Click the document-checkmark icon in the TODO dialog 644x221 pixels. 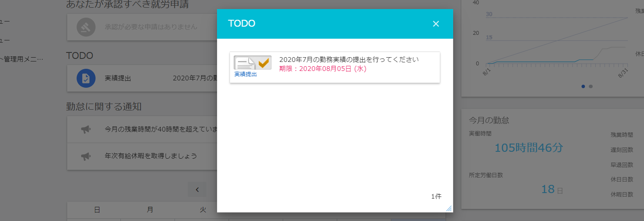click(252, 63)
